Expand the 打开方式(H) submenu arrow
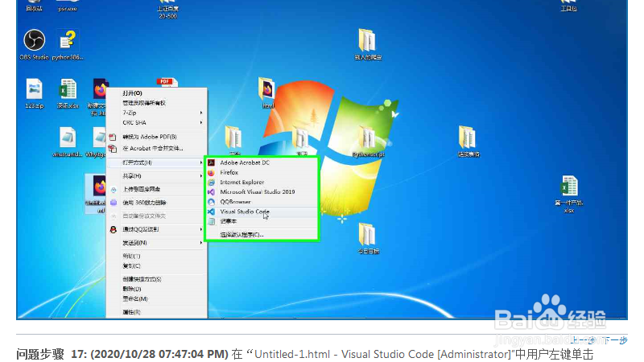644x362 pixels. point(201,162)
